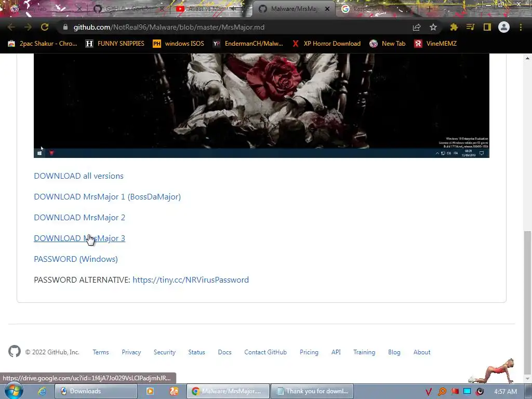Close the Malware/MrsMajor tab
Screen dimensions: 532x399
[x=327, y=9]
